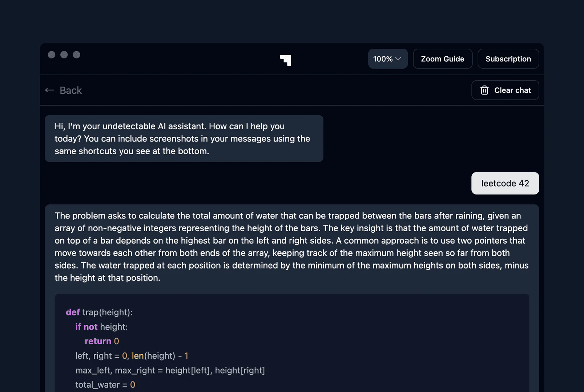Clear the conversation with Clear chat

(x=505, y=90)
